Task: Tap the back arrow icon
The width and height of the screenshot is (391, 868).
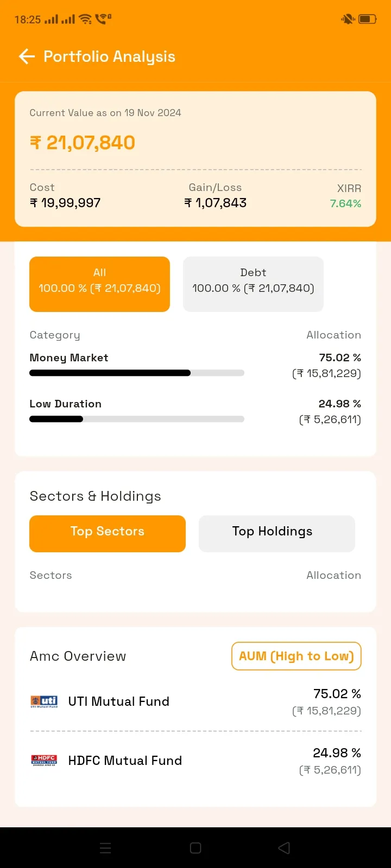Action: 27,56
